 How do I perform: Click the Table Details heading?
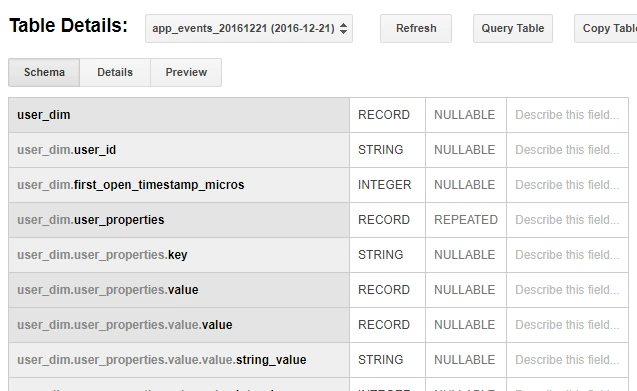[x=68, y=26]
